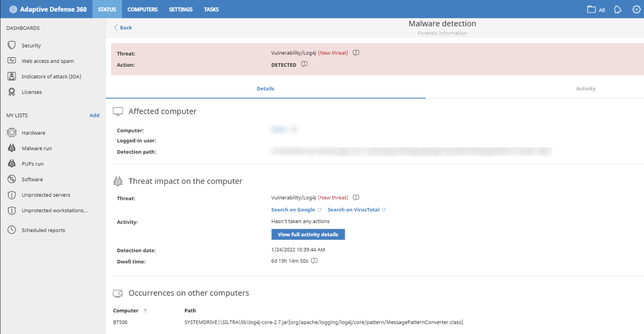Click the log4j-core-2.7.jar path entry
The width and height of the screenshot is (644, 334).
[324, 322]
